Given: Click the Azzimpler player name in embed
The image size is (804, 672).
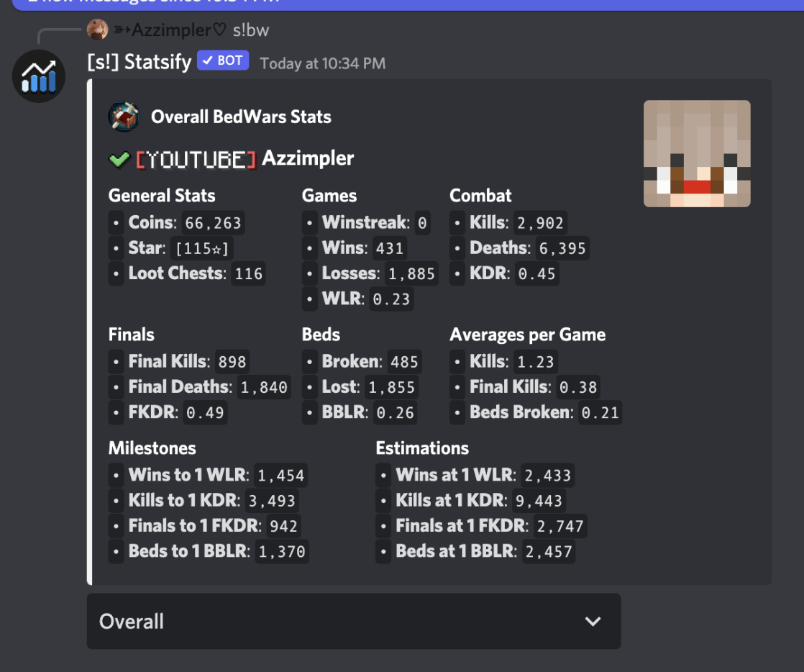Looking at the screenshot, I should pyautogui.click(x=308, y=158).
